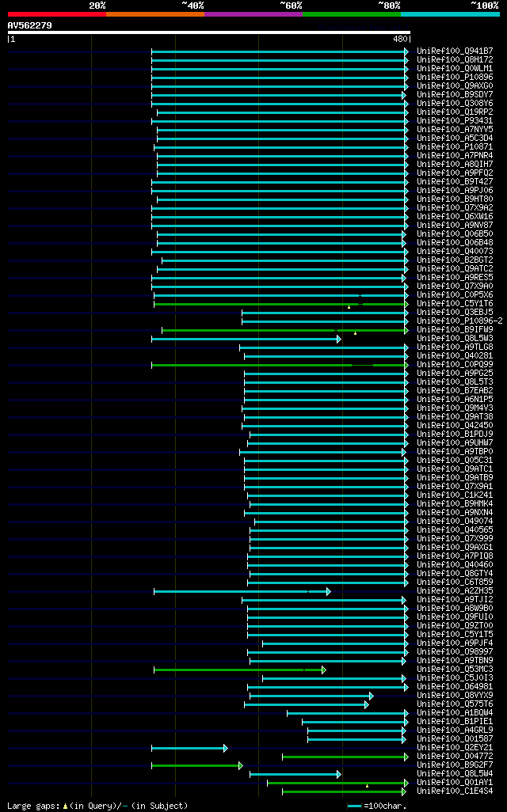Click the UniRef100_P93431 label

456,120
